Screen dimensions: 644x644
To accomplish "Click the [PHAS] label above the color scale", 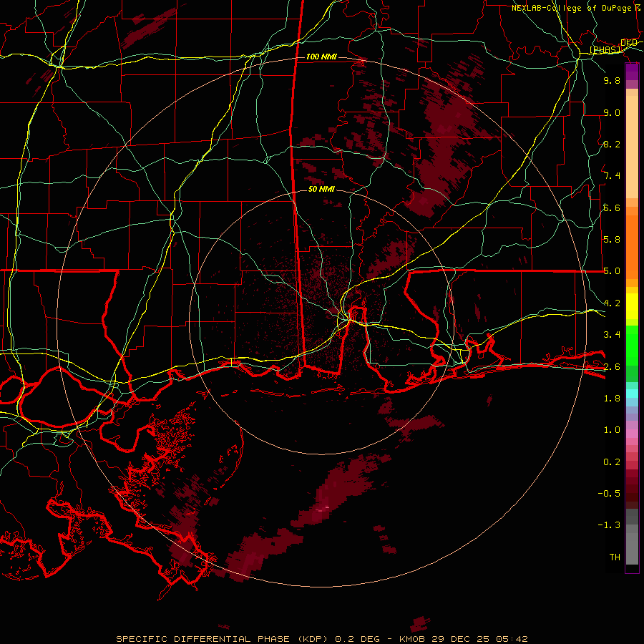I will [605, 50].
